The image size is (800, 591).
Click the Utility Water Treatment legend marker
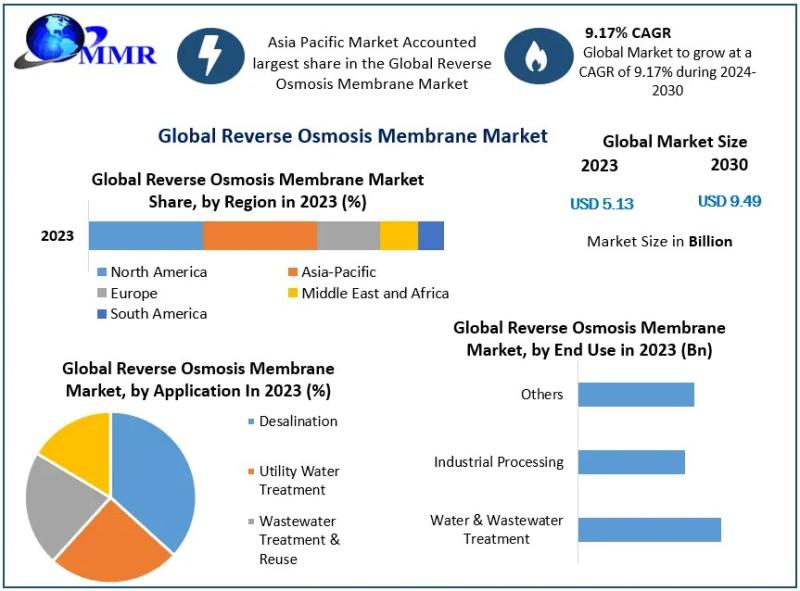[x=251, y=471]
